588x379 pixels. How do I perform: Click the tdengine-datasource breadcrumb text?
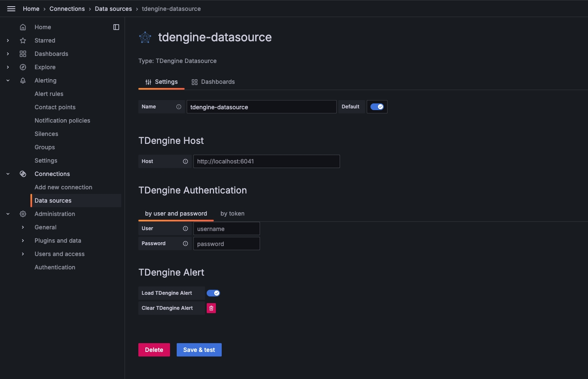point(171,9)
